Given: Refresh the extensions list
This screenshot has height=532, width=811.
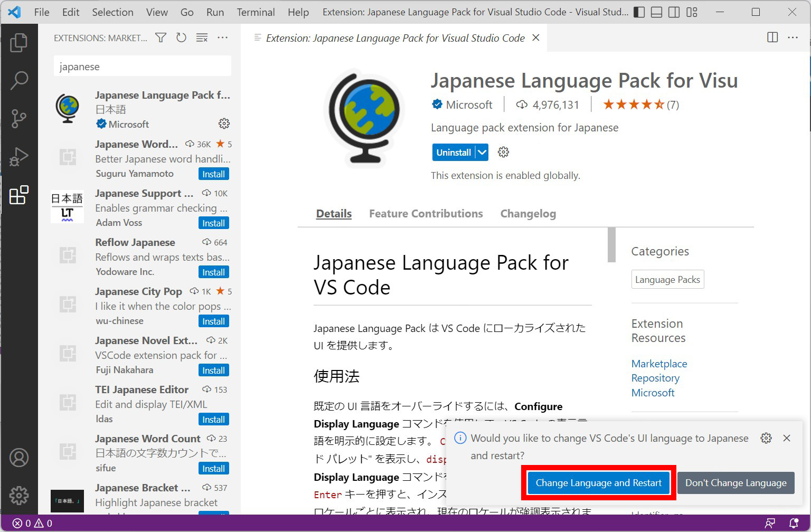Looking at the screenshot, I should coord(181,37).
